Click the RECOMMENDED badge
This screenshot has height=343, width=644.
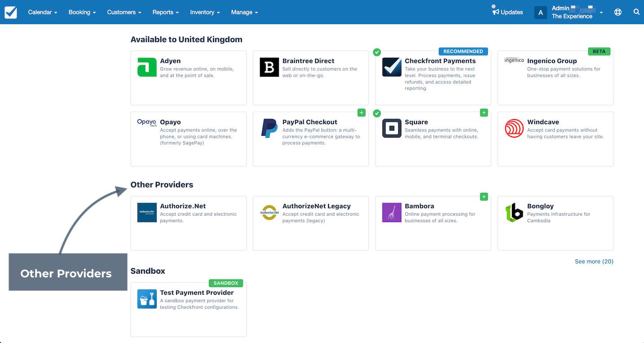pos(463,51)
